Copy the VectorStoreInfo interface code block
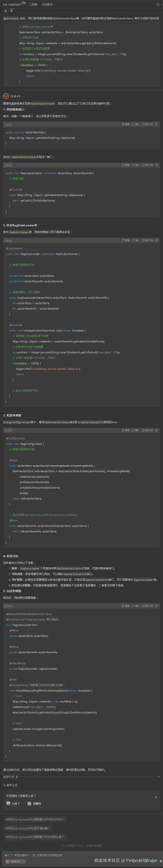The image size is (163, 868). 126,124
